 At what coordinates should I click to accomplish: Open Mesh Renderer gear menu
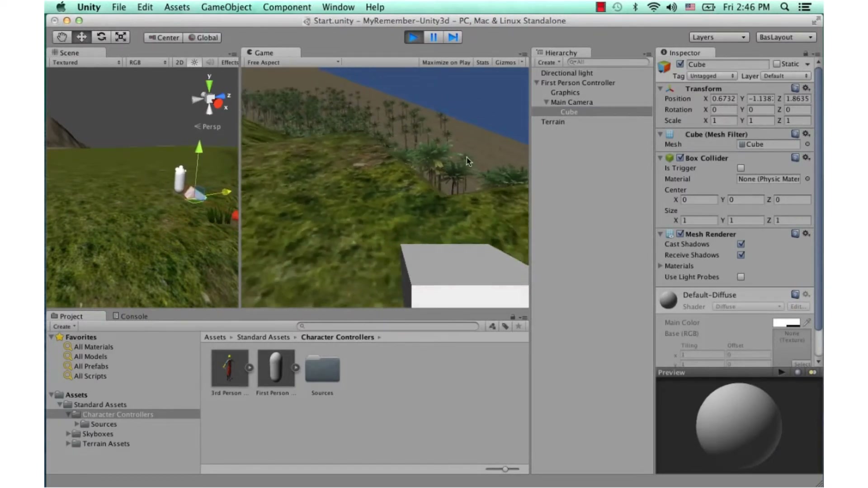click(806, 234)
